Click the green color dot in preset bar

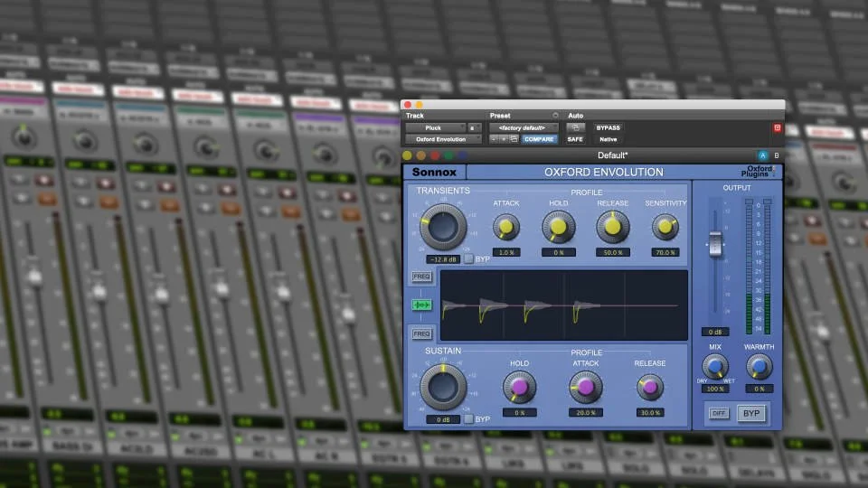coord(448,155)
